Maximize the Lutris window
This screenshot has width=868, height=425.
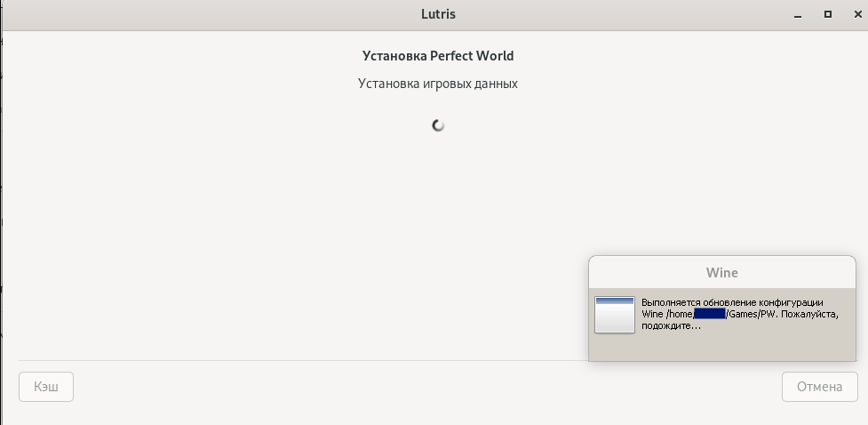[x=828, y=15]
